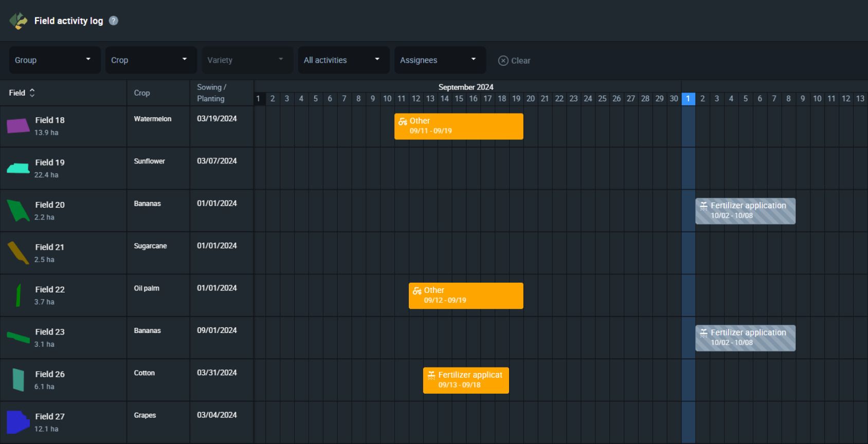Open Field 18 Other activity 09/11 - 09/19
Screen dimensions: 868x444
pos(459,126)
